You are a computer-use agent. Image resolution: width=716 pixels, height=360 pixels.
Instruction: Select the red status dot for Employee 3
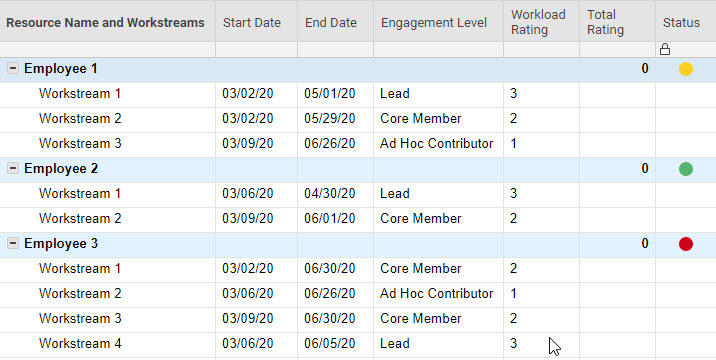tap(686, 244)
